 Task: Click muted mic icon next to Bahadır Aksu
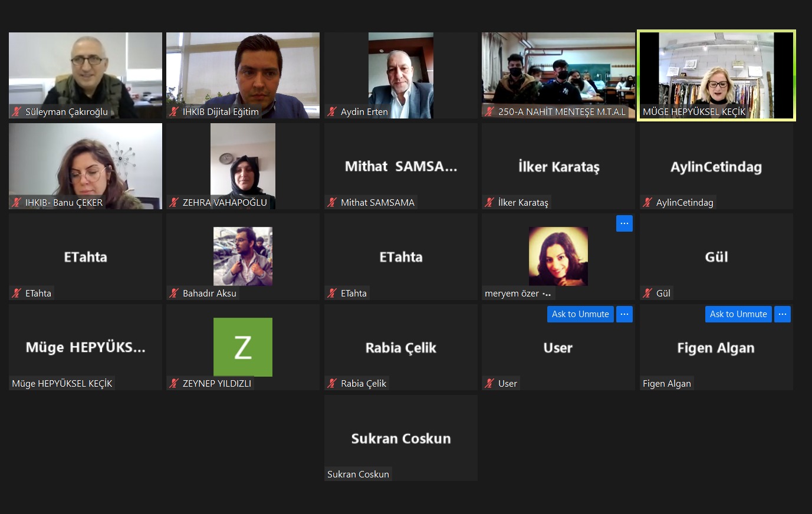coord(174,293)
